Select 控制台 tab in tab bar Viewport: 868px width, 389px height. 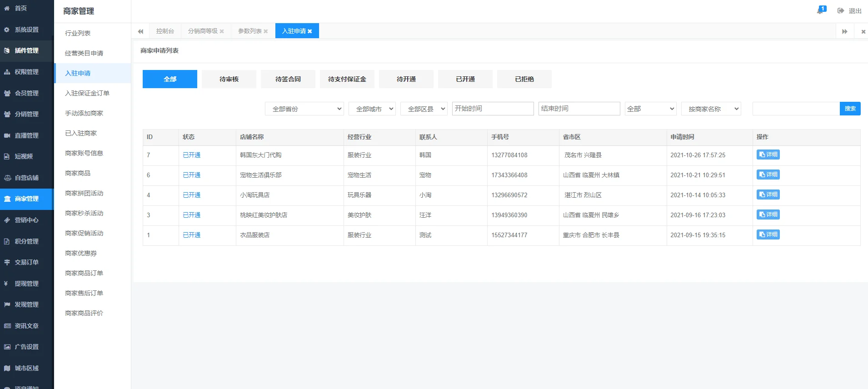(x=165, y=31)
